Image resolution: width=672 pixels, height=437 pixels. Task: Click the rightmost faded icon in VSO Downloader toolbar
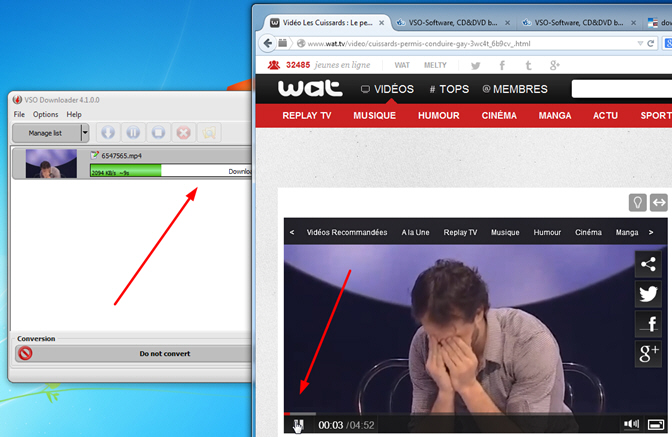click(209, 133)
